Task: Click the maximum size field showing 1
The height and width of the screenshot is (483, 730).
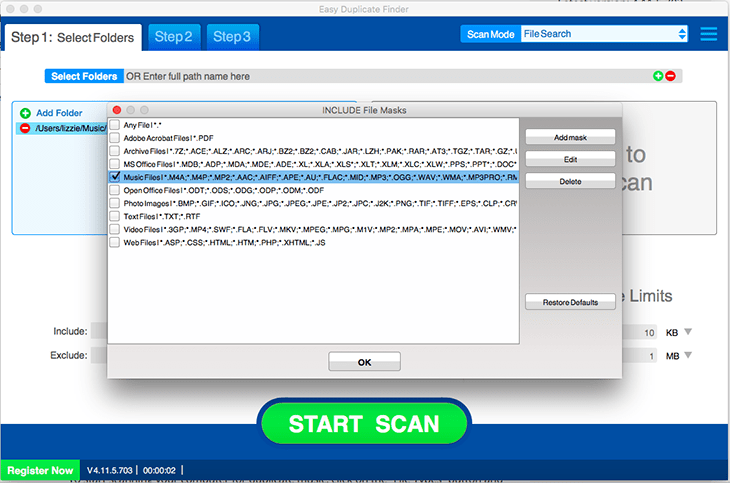Action: 640,356
